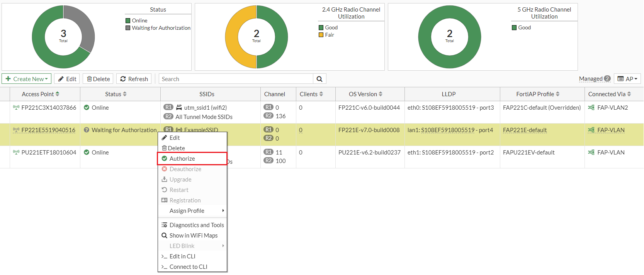Click R2 badge beside All Tunnel Mode SSIDs
Screen dimensions: 644x275
168,116
